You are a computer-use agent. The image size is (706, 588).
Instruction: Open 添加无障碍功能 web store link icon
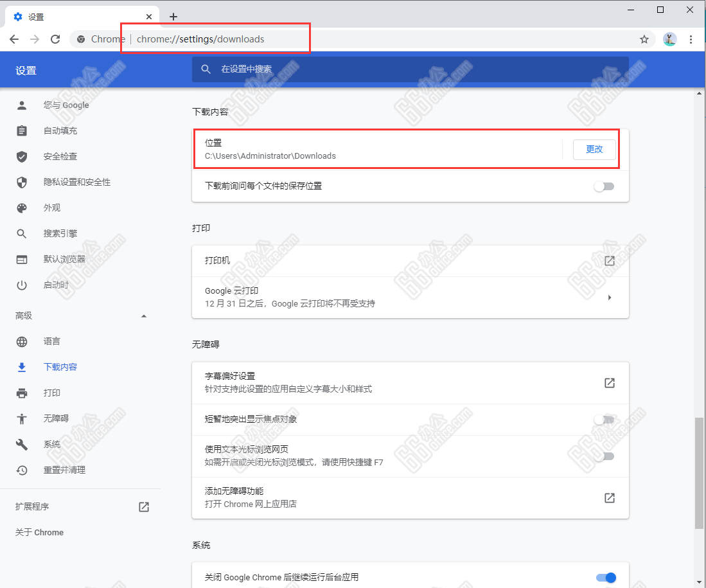coord(609,497)
